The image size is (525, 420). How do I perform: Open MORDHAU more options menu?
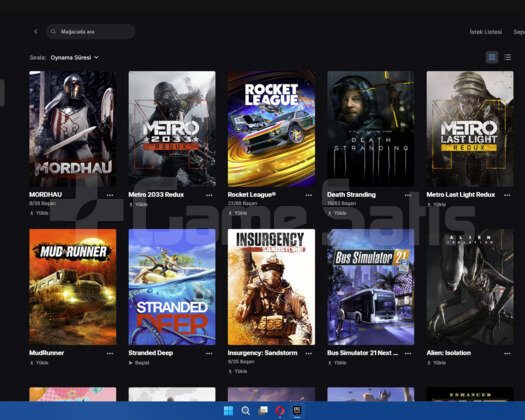point(110,195)
